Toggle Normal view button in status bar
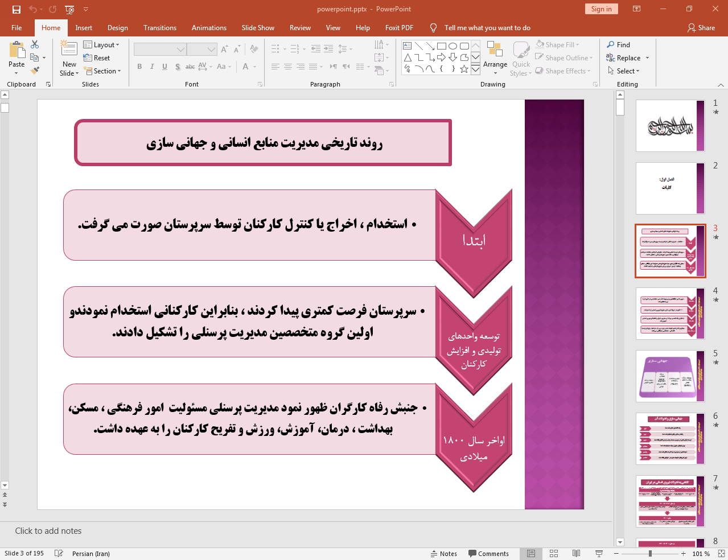 click(530, 553)
